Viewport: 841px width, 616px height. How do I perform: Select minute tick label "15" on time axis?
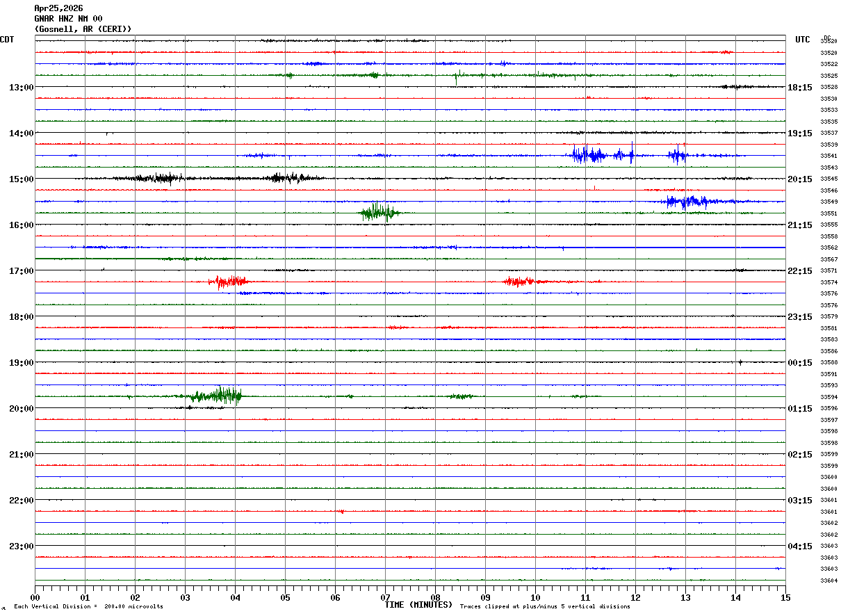tap(785, 598)
